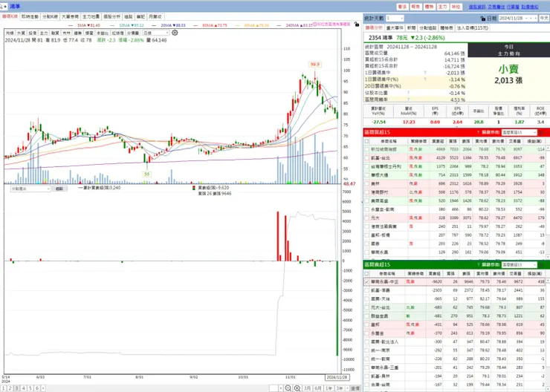Click 今天 button next to date
The image size is (550, 392).
coord(544,18)
